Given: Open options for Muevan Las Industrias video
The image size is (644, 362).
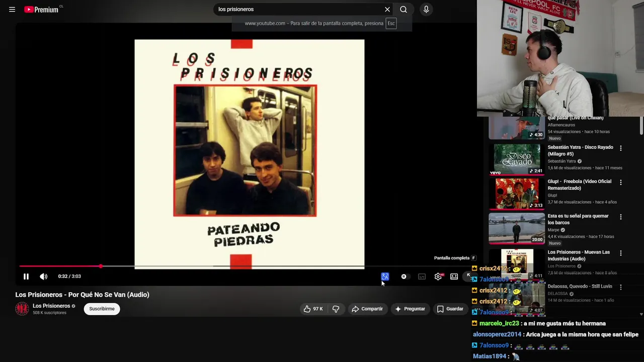Looking at the screenshot, I should [620, 253].
